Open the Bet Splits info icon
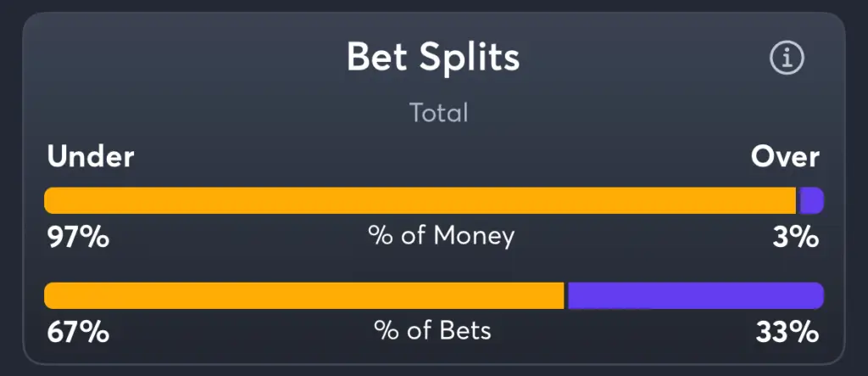Screen dimensions: 868x376 (787, 58)
